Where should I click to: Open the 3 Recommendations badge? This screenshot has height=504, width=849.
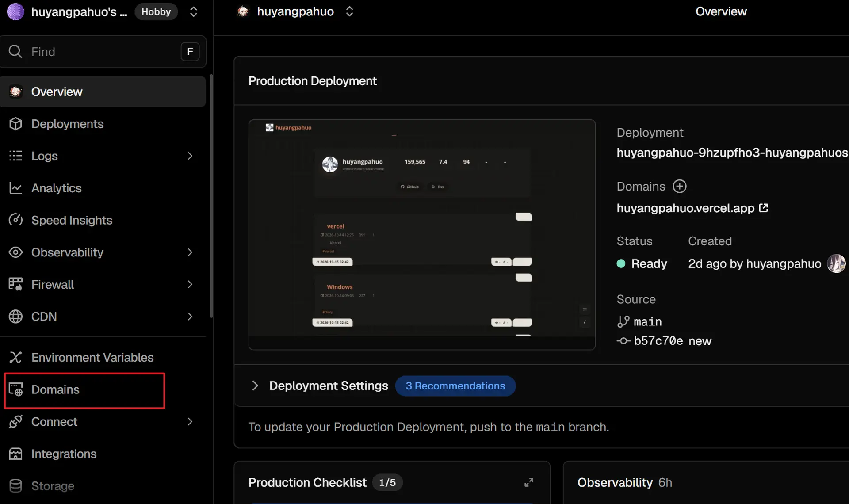pyautogui.click(x=455, y=386)
